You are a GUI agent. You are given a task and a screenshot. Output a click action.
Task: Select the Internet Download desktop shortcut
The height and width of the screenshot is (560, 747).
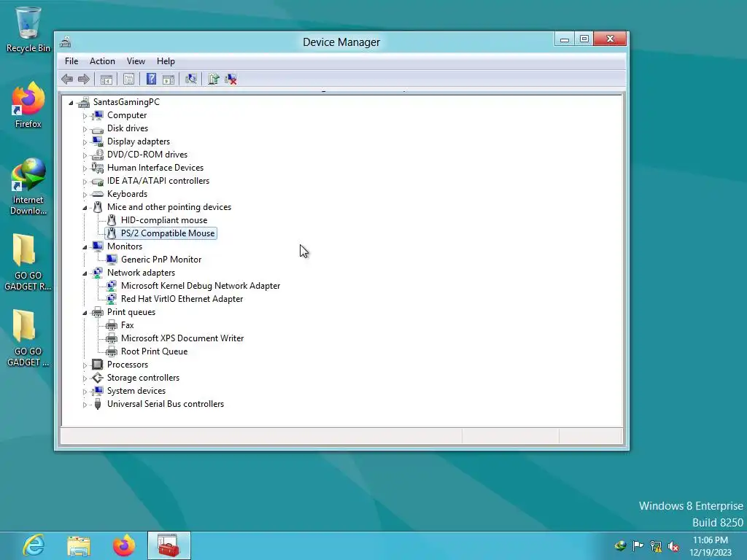click(x=28, y=186)
